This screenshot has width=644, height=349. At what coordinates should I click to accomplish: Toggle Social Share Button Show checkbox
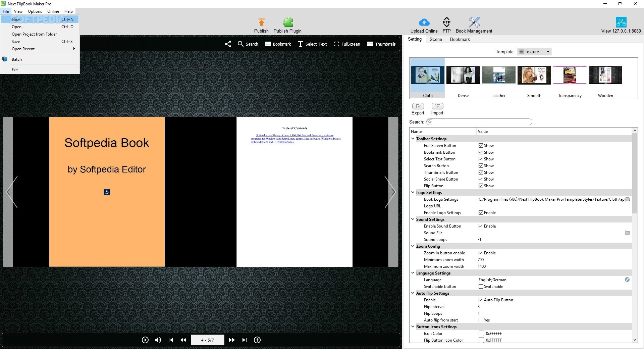[x=481, y=179]
